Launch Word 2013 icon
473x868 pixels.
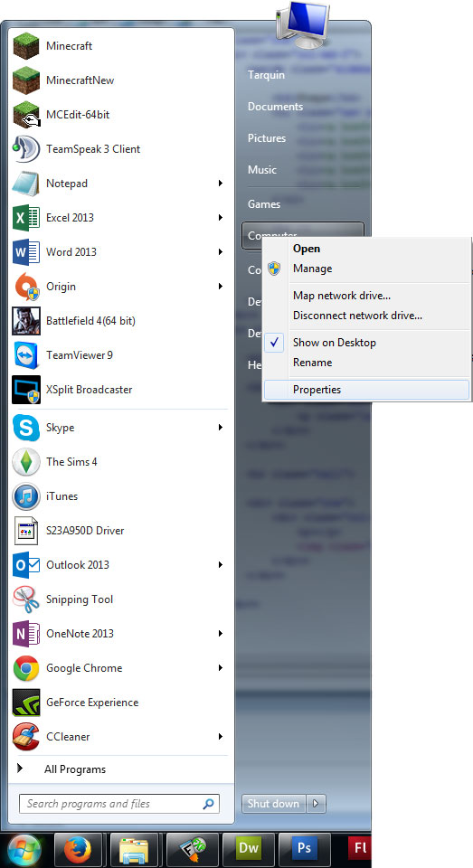tap(26, 252)
